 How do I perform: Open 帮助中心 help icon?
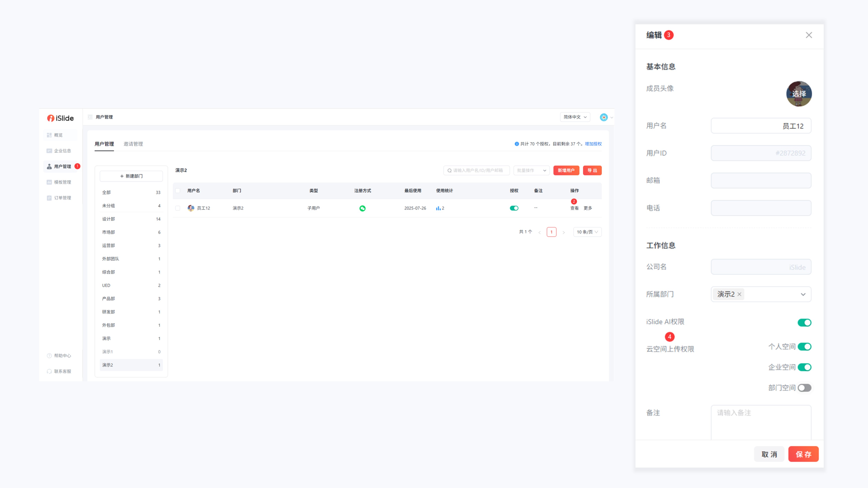click(x=49, y=356)
